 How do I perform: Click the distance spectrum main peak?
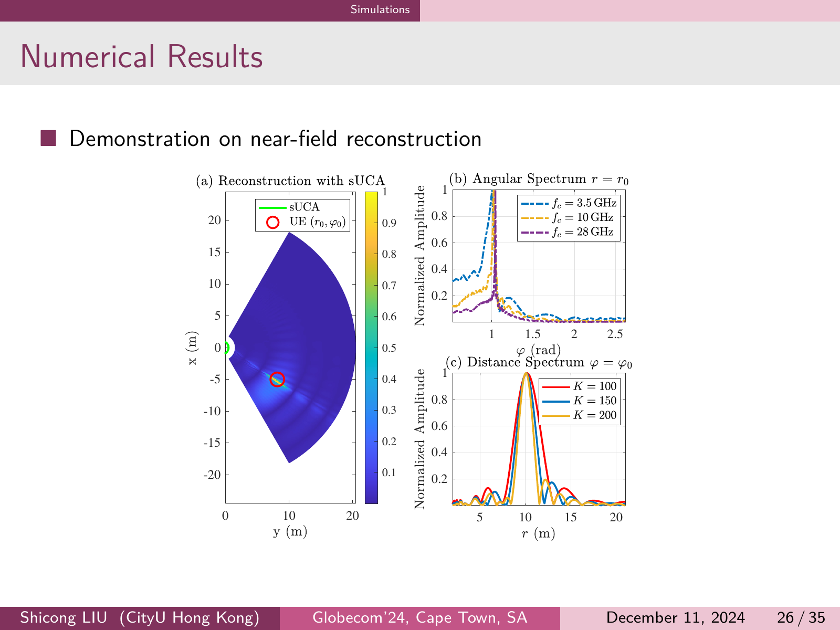tap(526, 374)
